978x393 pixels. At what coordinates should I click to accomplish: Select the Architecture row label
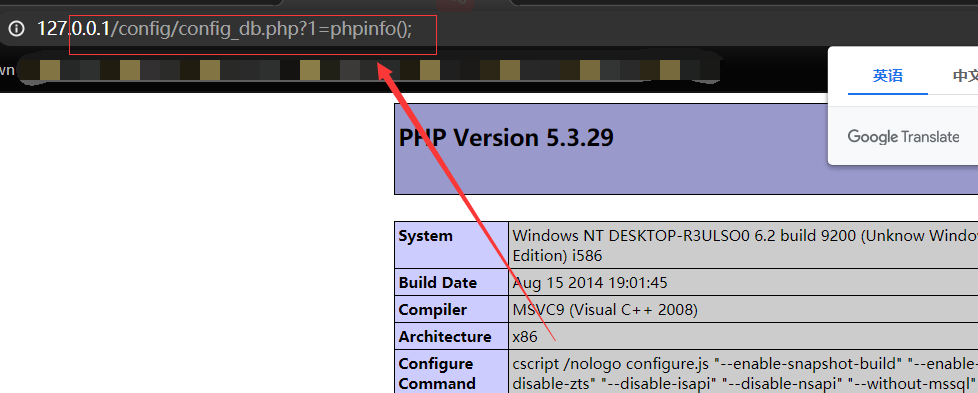pos(445,336)
